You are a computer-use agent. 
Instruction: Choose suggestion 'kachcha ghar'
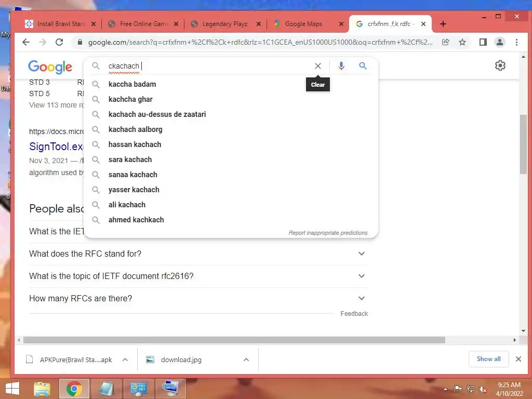[x=231, y=99]
